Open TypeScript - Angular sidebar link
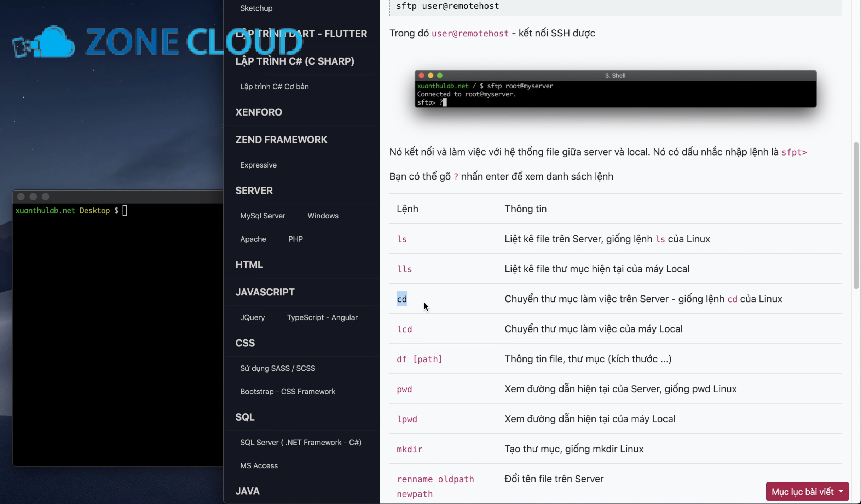 [x=322, y=318]
